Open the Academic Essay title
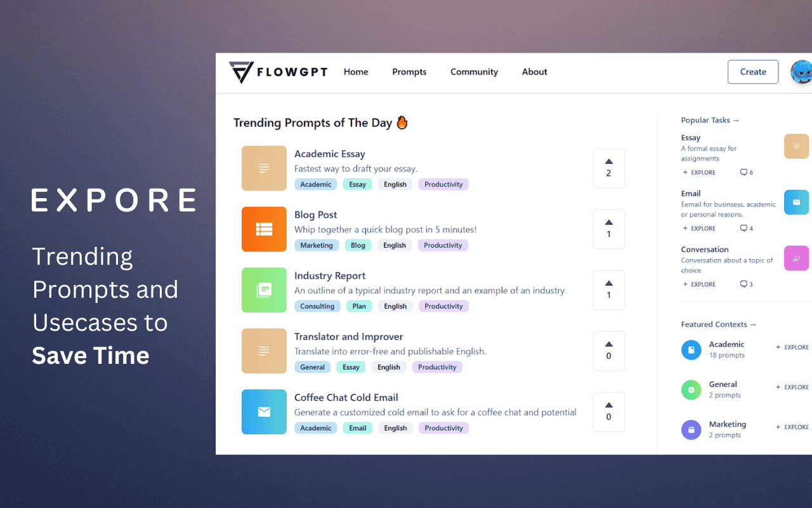812x508 pixels. 330,154
